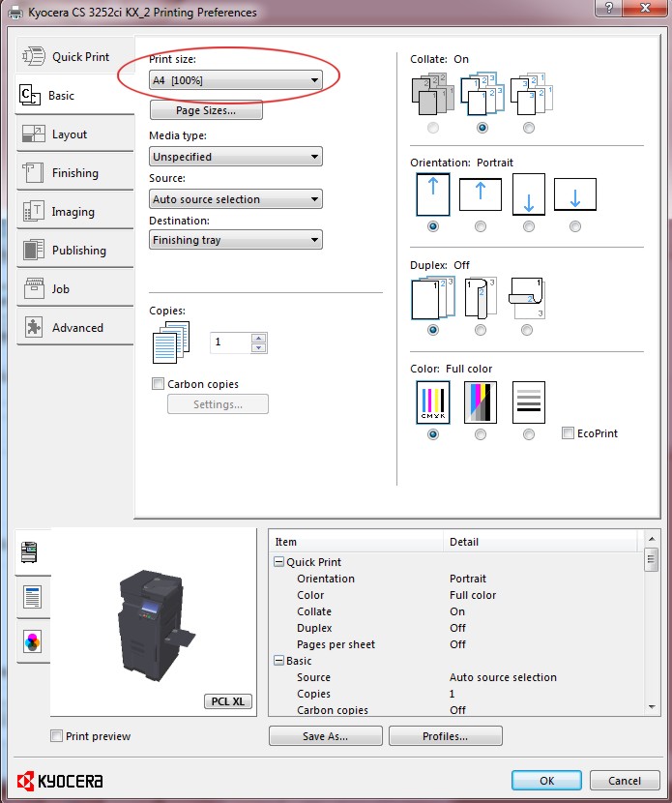Select the Portrait orientation radio button
The width and height of the screenshot is (672, 803).
433,226
